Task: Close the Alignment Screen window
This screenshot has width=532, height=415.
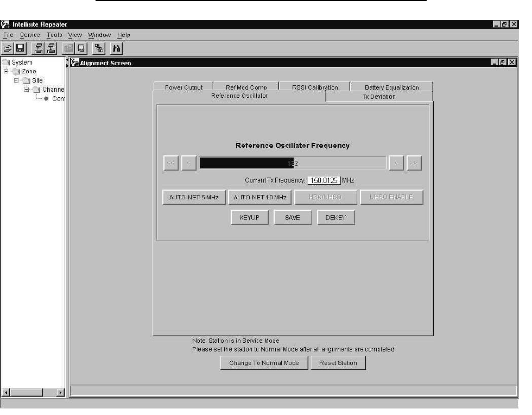Action: pos(512,62)
